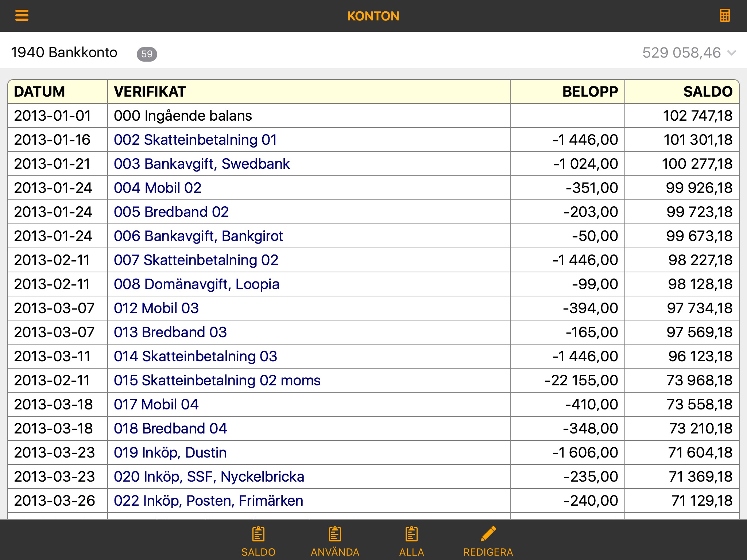Select the amount -99,00

[595, 284]
